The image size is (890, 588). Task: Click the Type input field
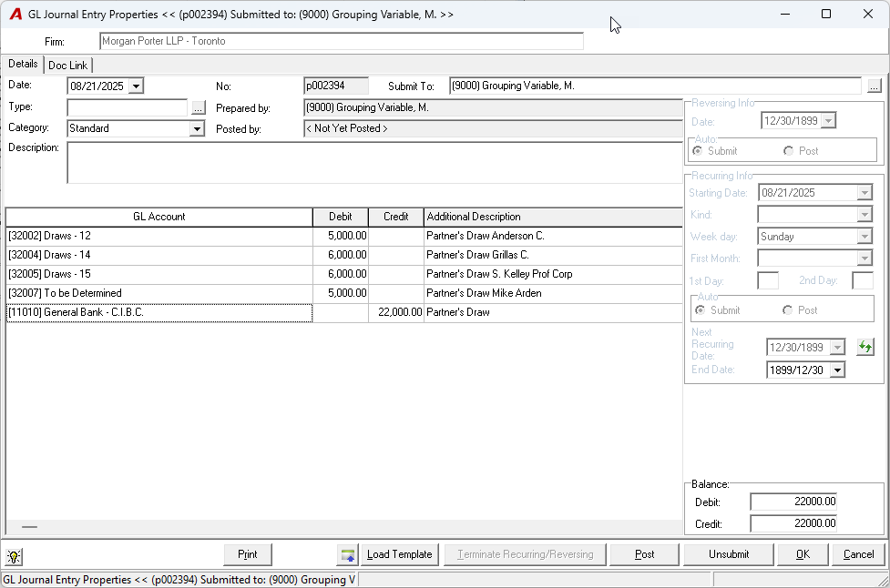click(x=128, y=107)
